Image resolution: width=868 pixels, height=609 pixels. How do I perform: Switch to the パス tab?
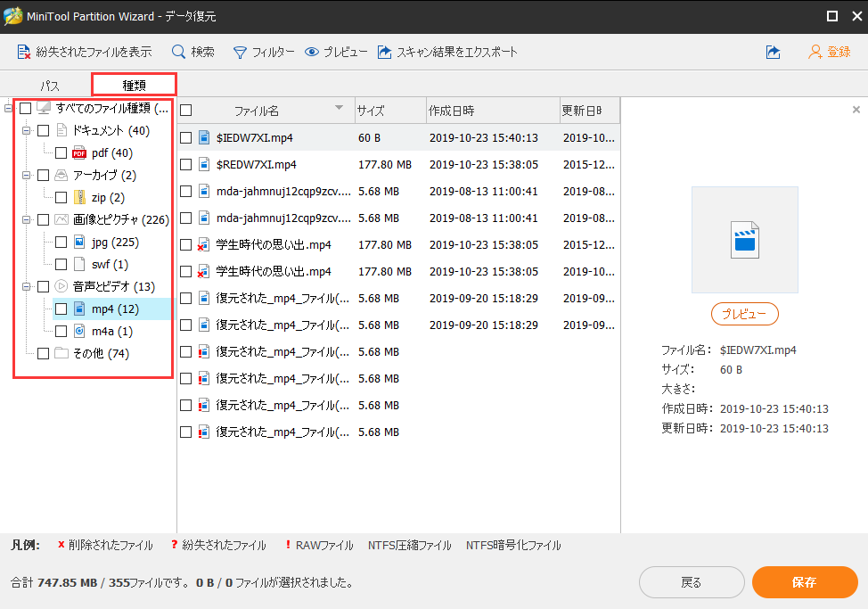[50, 86]
